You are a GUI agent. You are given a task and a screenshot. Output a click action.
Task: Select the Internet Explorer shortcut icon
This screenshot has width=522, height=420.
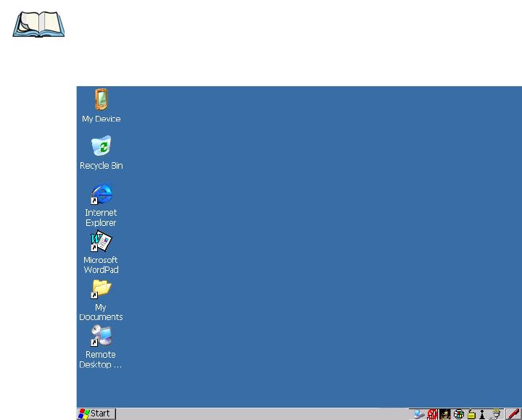pyautogui.click(x=101, y=193)
